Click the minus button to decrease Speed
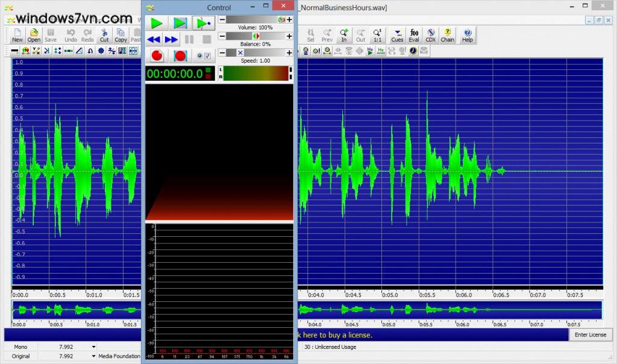Image resolution: width=617 pixels, height=364 pixels. (222, 53)
